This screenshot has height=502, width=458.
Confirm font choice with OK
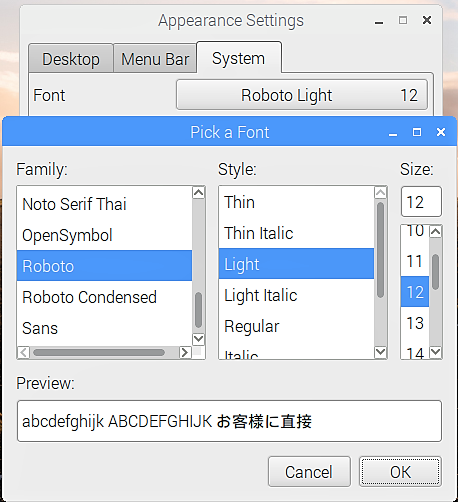pos(400,472)
